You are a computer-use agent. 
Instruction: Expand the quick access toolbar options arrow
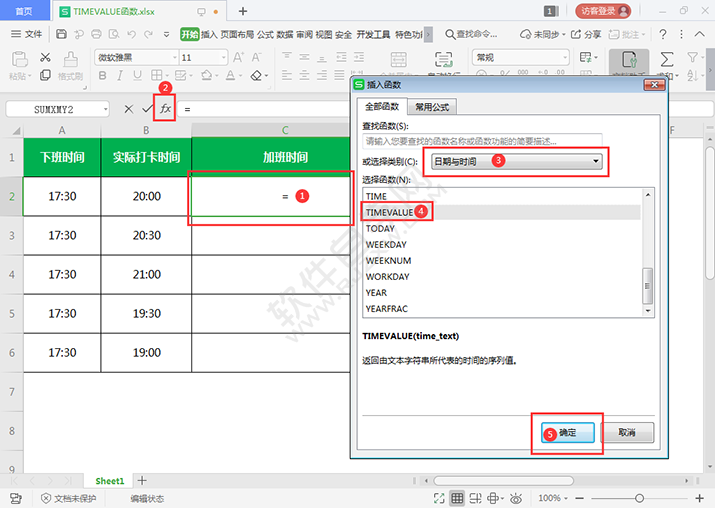[x=166, y=34]
